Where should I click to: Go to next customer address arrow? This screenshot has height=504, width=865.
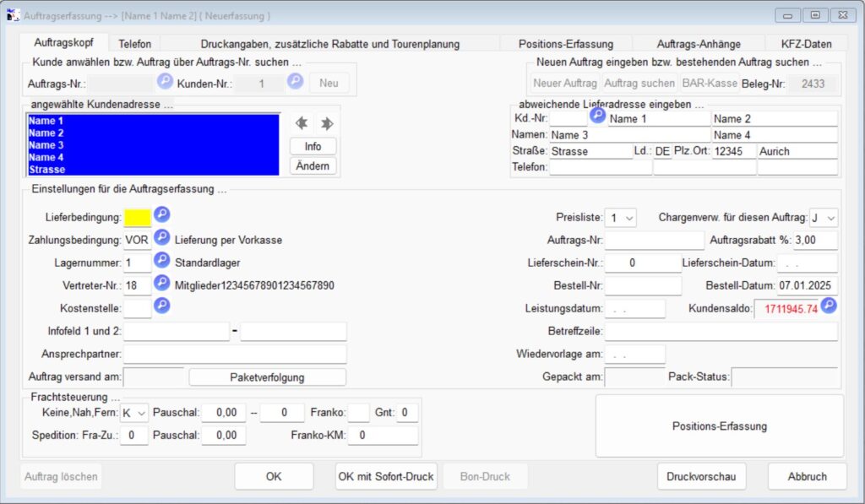(x=327, y=123)
